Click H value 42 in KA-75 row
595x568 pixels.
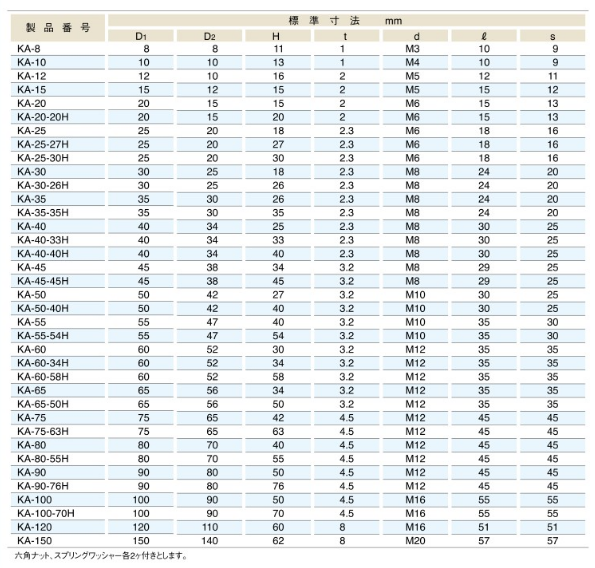tap(278, 418)
